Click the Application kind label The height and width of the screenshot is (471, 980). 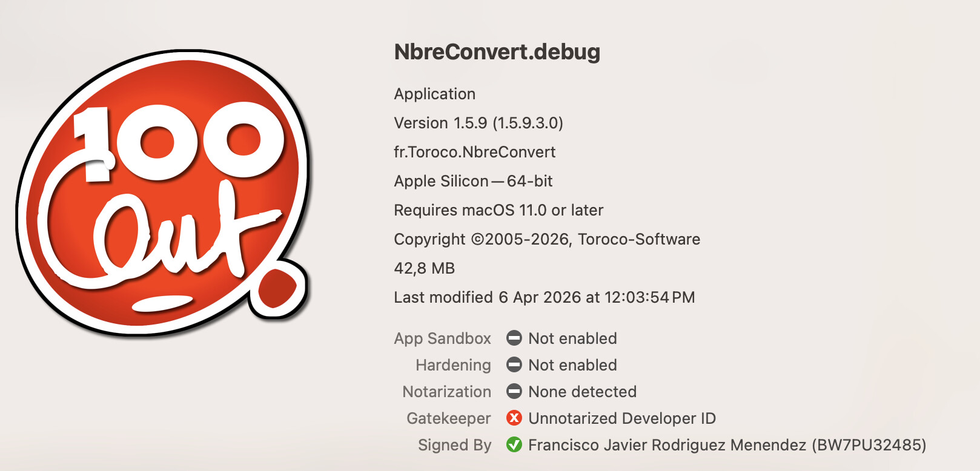[x=434, y=94]
